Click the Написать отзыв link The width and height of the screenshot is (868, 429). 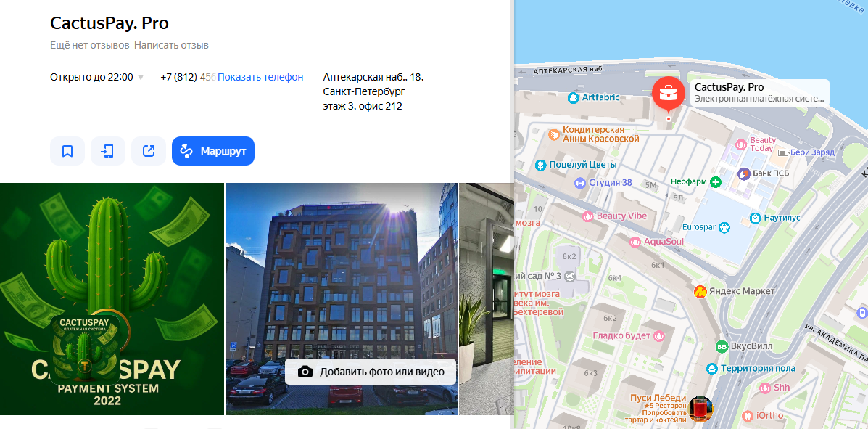(171, 46)
